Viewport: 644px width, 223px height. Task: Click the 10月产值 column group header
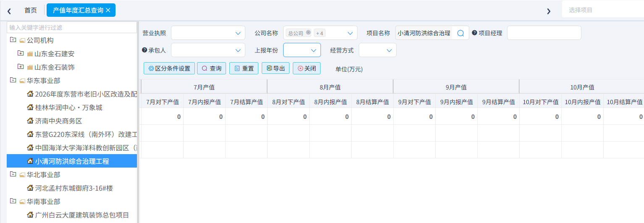coord(582,87)
